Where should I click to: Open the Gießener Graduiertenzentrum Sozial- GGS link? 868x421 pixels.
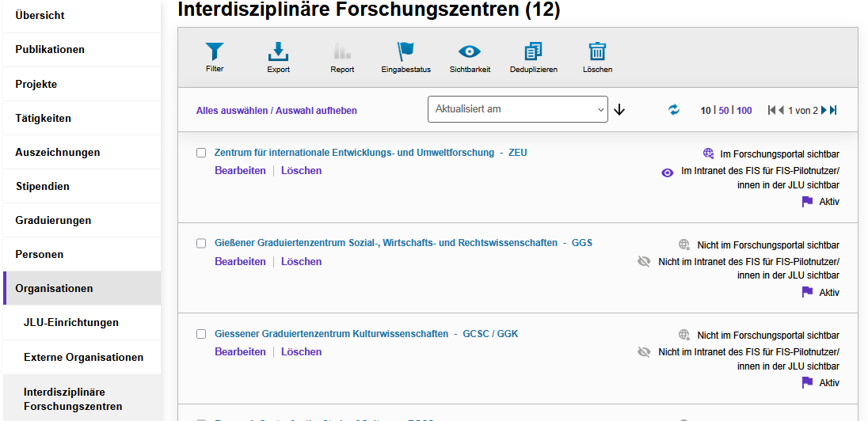click(x=404, y=243)
